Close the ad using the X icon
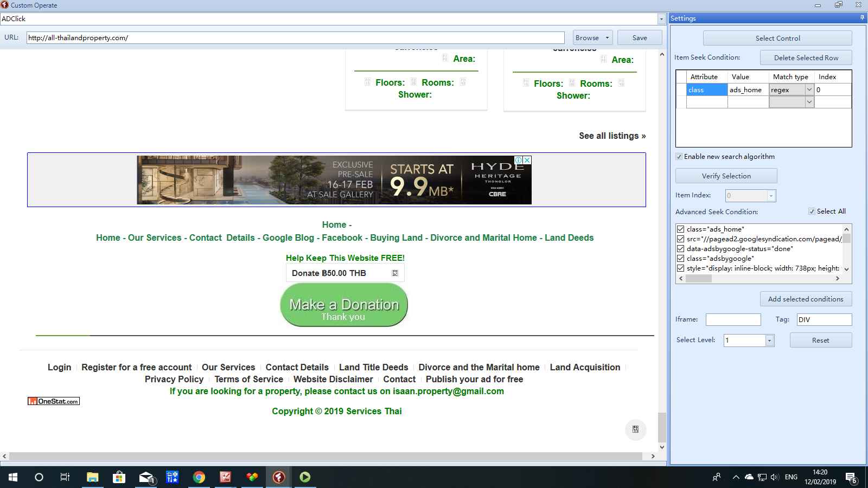The height and width of the screenshot is (488, 868). click(527, 160)
